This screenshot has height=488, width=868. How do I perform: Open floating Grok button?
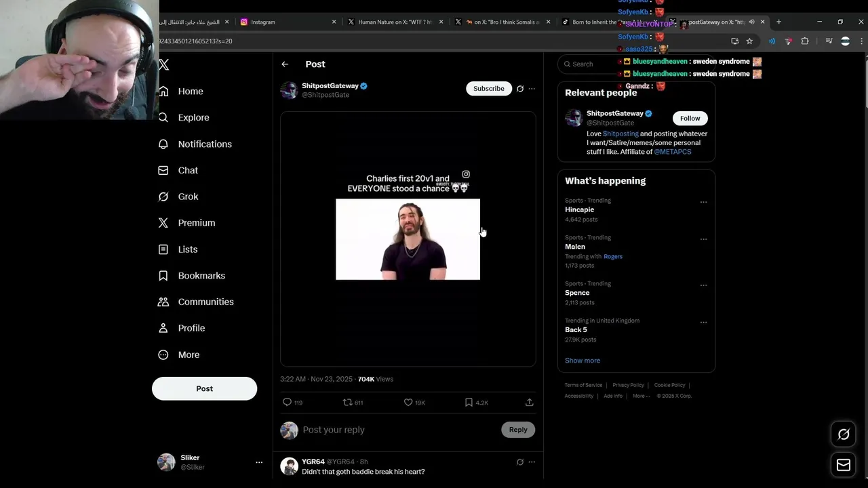pyautogui.click(x=844, y=434)
